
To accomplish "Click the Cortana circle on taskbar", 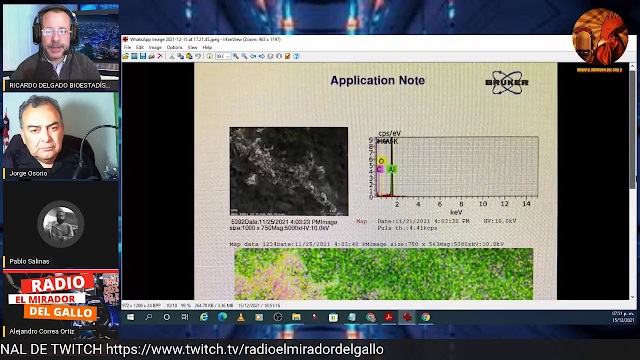I will coord(167,317).
